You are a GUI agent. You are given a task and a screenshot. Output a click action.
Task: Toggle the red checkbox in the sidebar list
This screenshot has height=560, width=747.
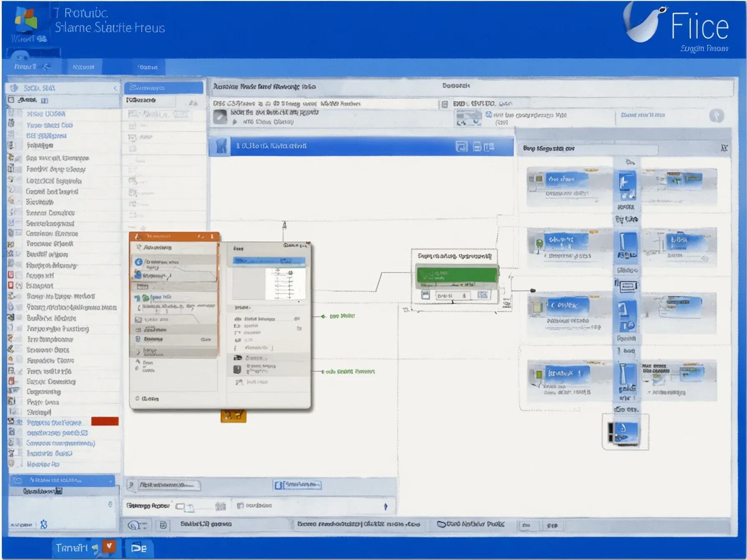click(11, 275)
